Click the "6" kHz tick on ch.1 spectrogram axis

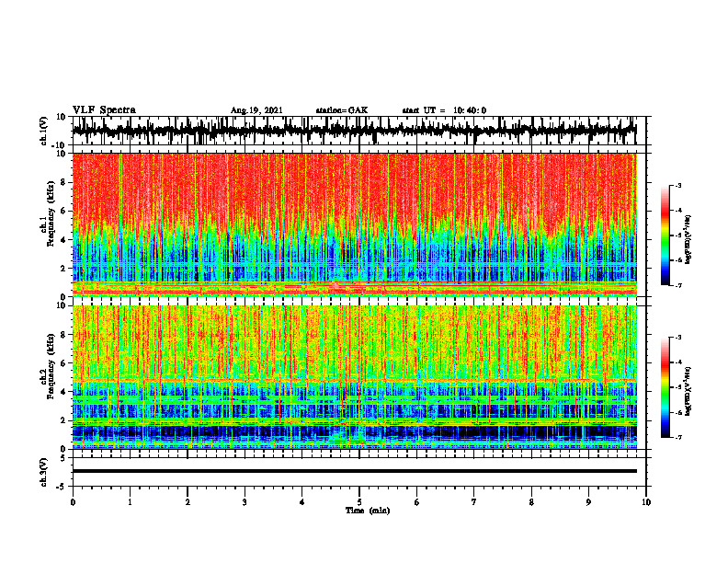[x=63, y=211]
